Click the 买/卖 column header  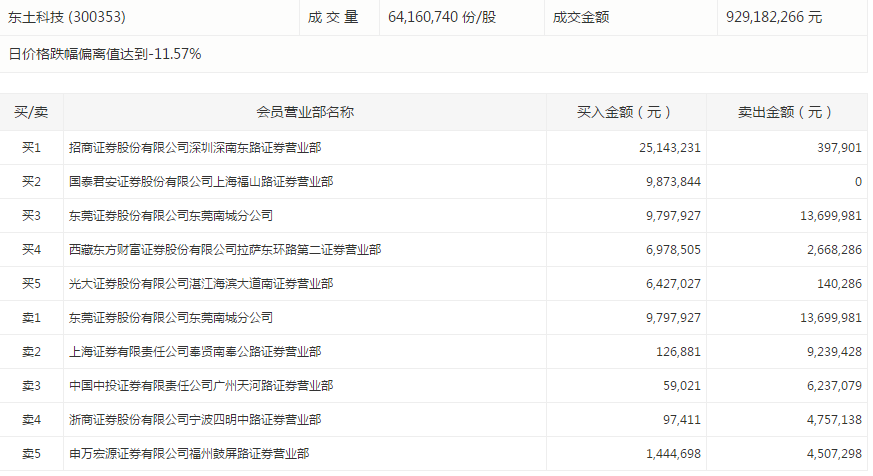[x=31, y=112]
